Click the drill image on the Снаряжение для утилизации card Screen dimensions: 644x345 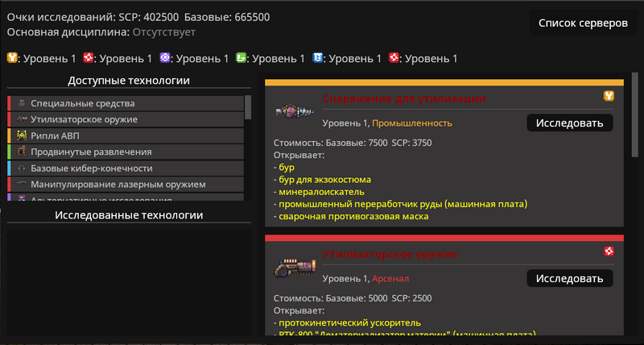click(x=295, y=111)
